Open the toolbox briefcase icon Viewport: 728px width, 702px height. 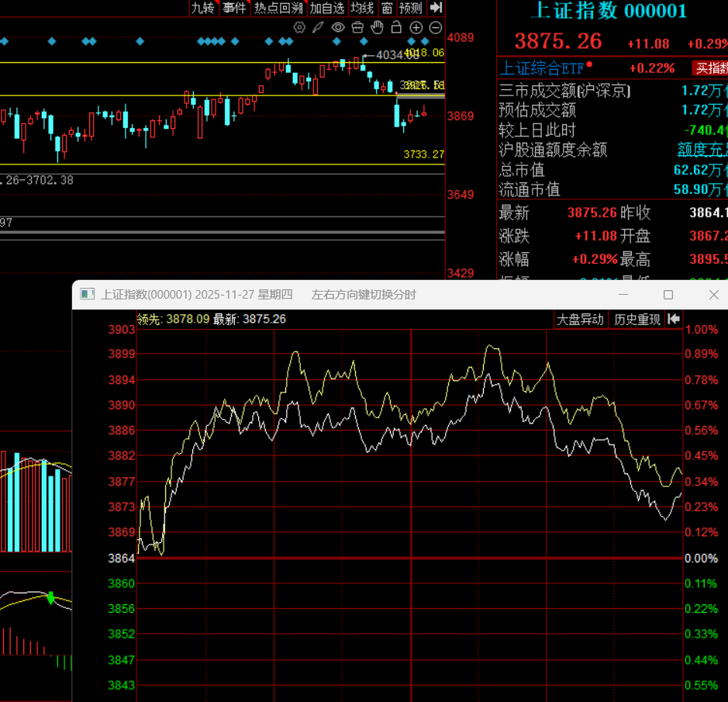[x=357, y=28]
